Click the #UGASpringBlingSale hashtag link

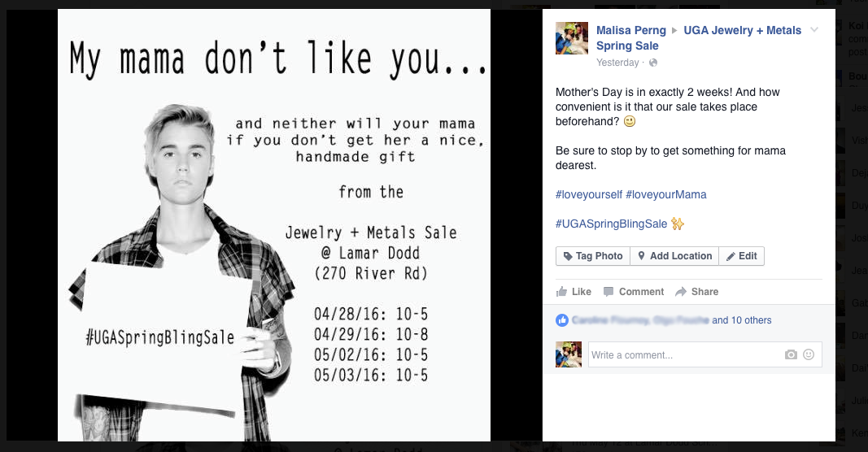click(x=611, y=224)
